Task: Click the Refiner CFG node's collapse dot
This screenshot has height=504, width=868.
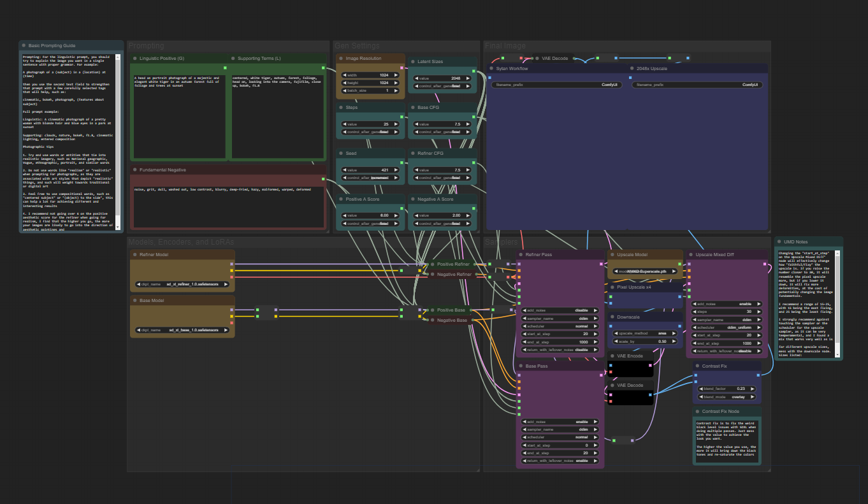Action: (413, 154)
